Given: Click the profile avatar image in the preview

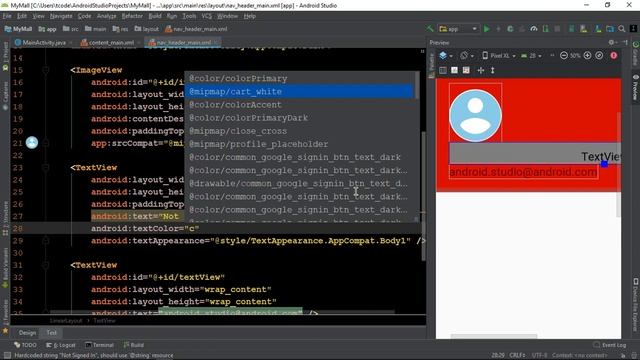Looking at the screenshot, I should [476, 116].
